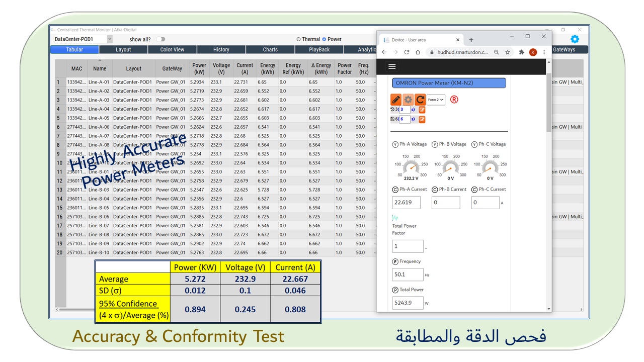Select the Power radio button
Image resolution: width=644 pixels, height=362 pixels.
[324, 39]
